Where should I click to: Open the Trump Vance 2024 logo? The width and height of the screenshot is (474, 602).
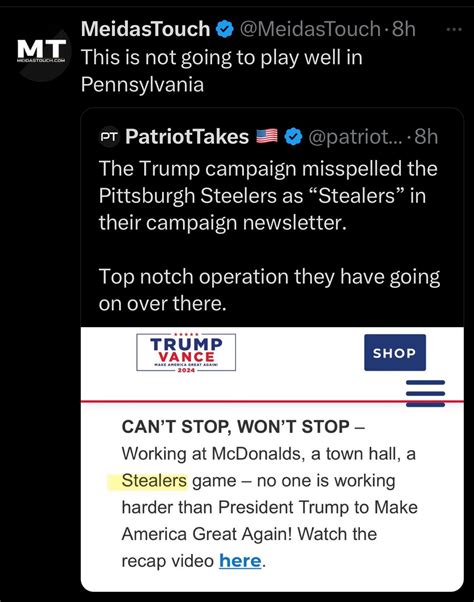tap(186, 352)
